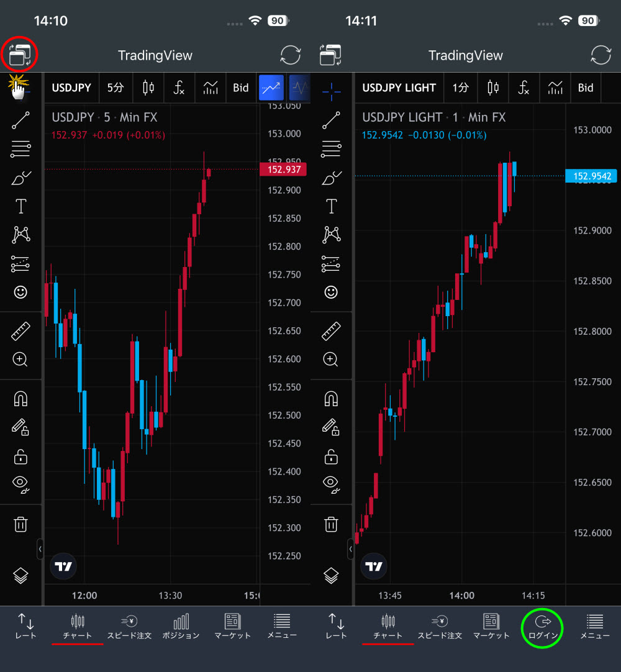Toggle hide drawings eye on the USDJPY LIGHT chart

click(x=332, y=483)
